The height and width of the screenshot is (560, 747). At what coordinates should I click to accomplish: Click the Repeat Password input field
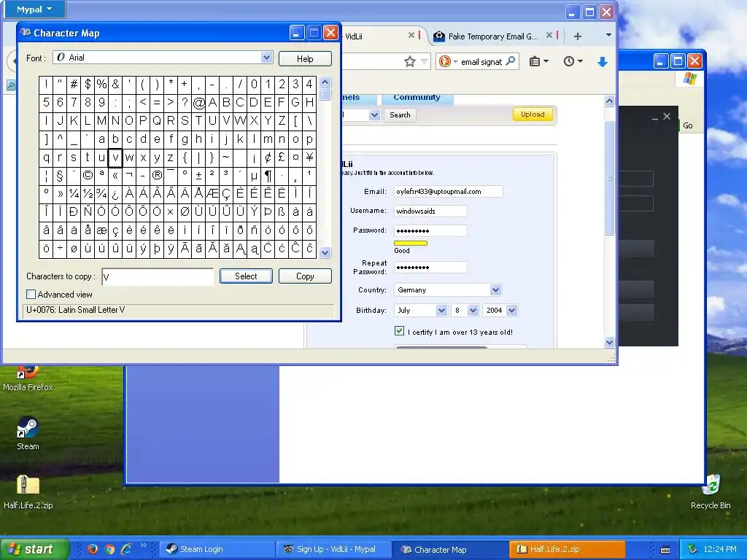430,268
